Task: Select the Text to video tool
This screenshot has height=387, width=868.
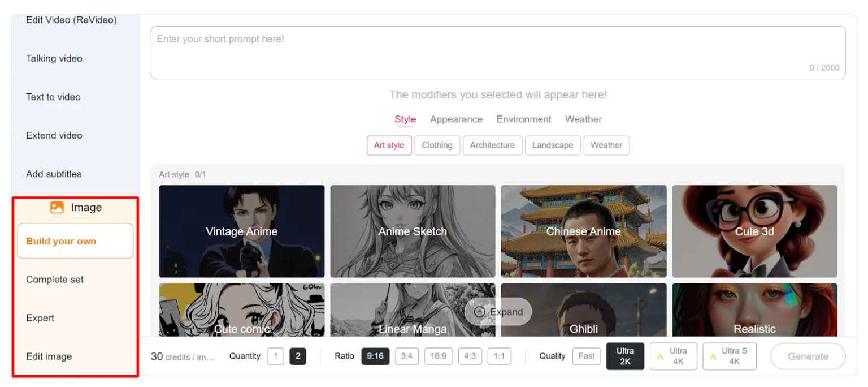Action: click(x=53, y=97)
